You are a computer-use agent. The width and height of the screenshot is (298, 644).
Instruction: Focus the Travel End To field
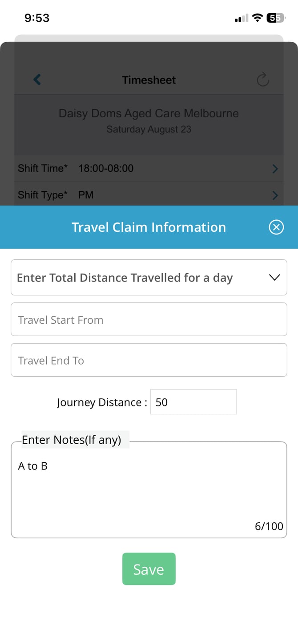[x=149, y=360]
